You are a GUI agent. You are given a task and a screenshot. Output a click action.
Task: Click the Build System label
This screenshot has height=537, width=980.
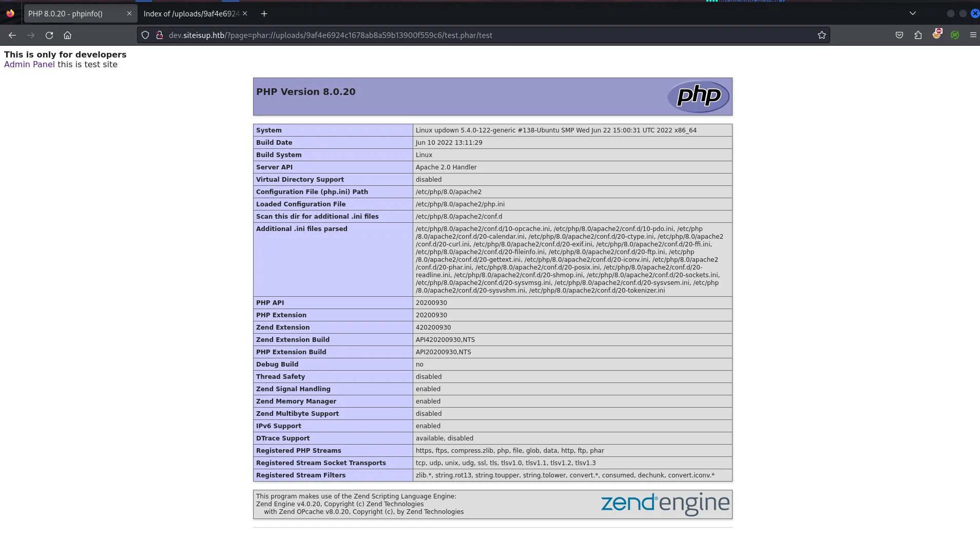click(x=279, y=155)
